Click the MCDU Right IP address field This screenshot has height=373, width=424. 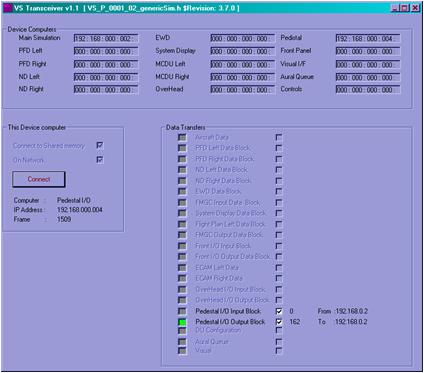pyautogui.click(x=243, y=77)
